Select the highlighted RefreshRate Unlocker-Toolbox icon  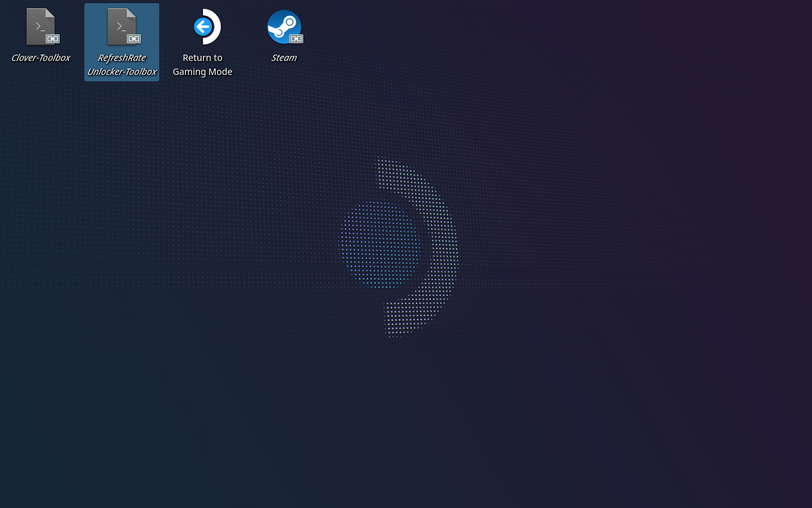click(121, 27)
